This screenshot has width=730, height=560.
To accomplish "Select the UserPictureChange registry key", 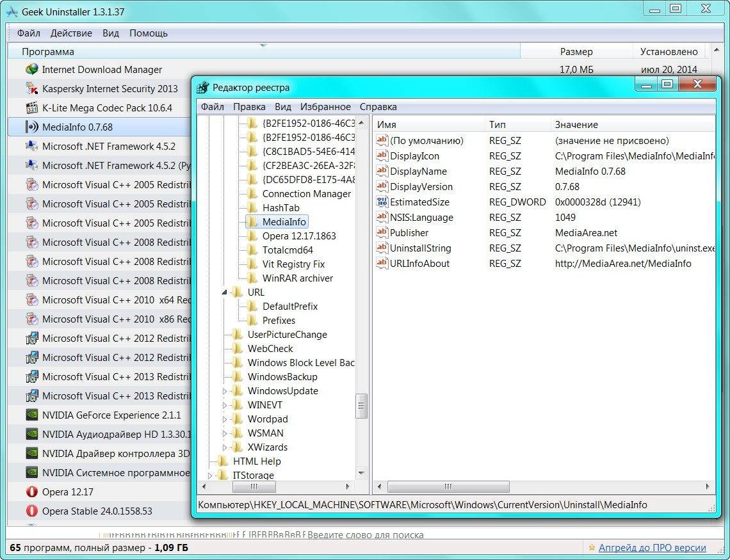I will [x=288, y=335].
